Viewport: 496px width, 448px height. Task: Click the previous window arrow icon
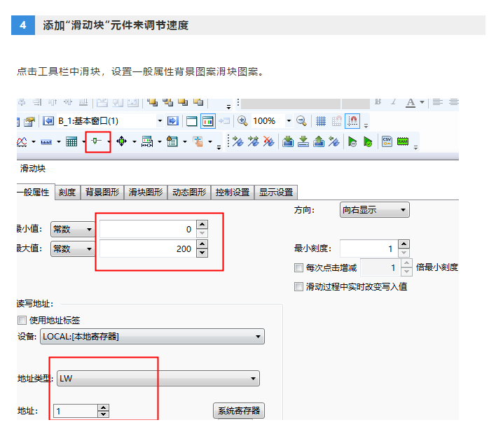point(48,120)
